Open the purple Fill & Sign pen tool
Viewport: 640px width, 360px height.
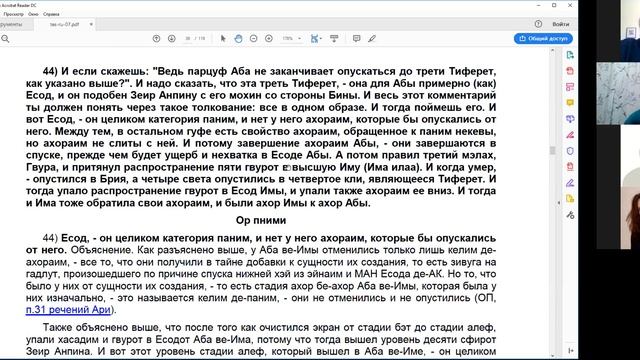click(570, 183)
